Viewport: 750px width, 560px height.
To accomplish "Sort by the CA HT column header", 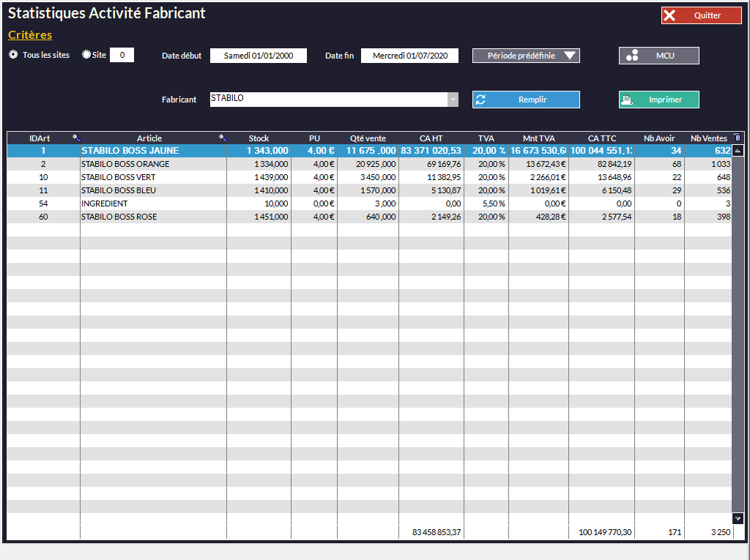I will tap(431, 138).
